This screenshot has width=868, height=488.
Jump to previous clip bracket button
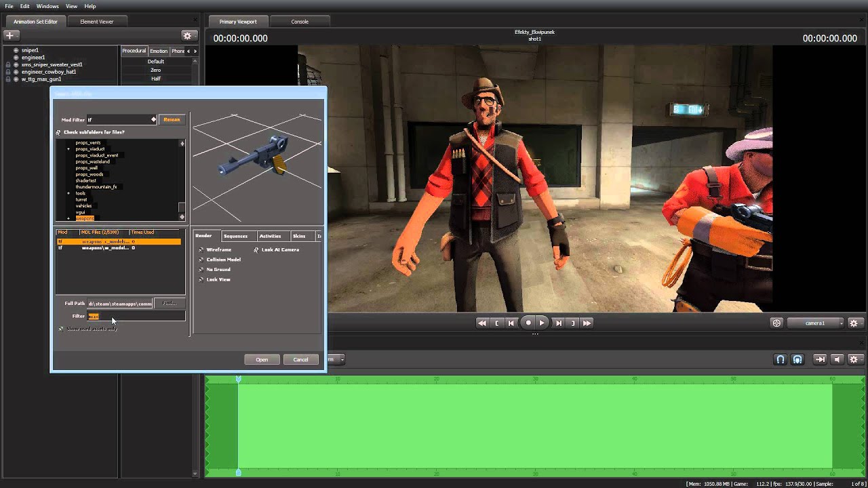[x=497, y=323]
